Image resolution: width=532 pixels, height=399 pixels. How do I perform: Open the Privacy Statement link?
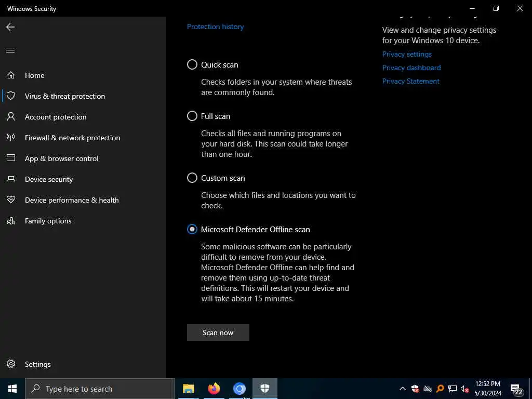411,82
